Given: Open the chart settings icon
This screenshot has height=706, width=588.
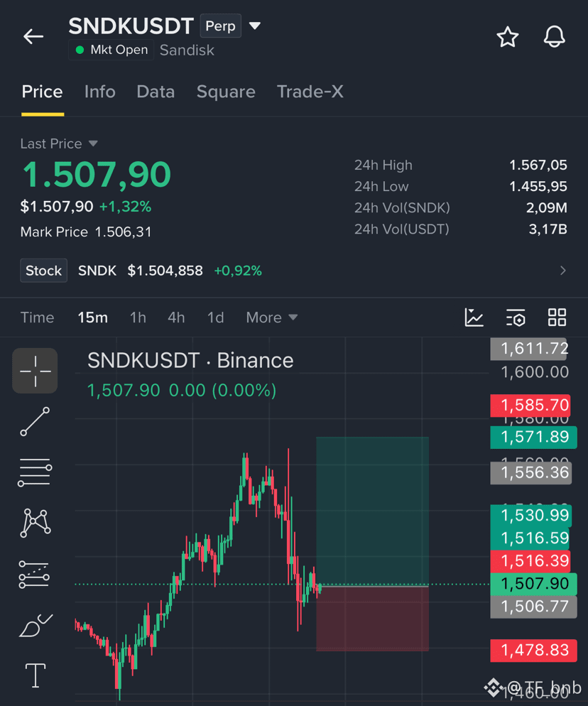Looking at the screenshot, I should (516, 317).
